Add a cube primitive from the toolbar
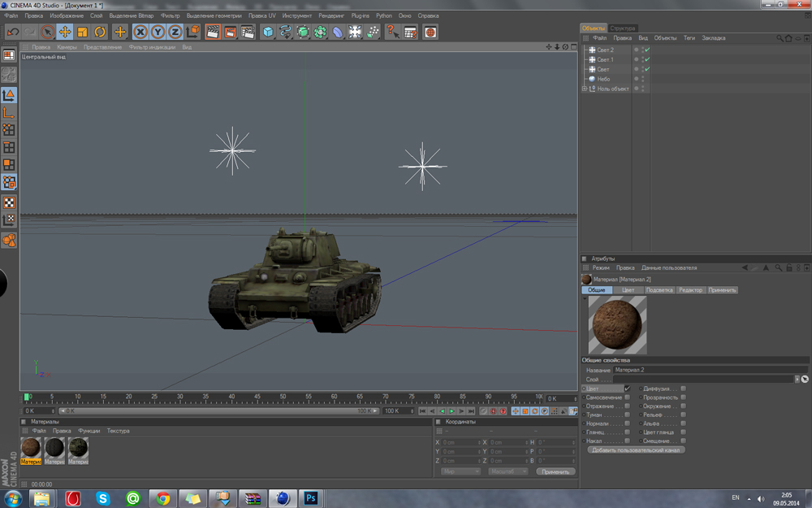 tap(268, 32)
